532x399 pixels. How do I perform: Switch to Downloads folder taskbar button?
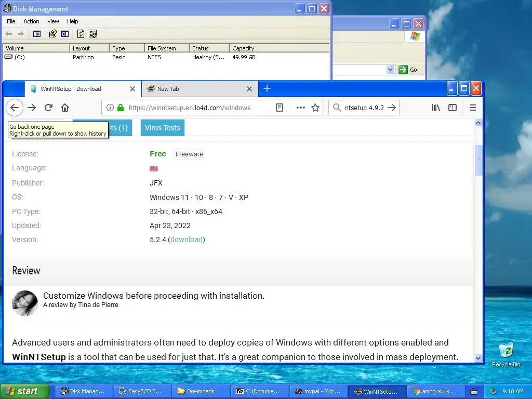point(200,391)
